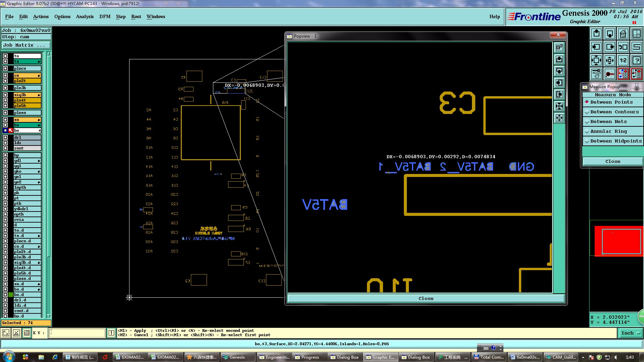
Task: Toggle display checkbox for layer ss
Action: [x=5, y=120]
